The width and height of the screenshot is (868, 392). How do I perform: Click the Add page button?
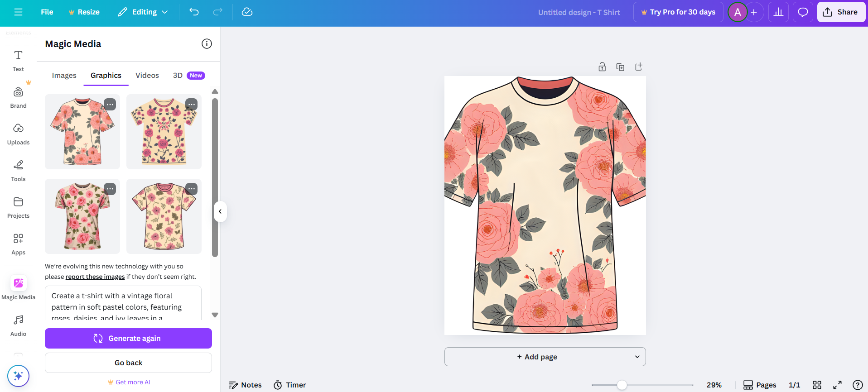pyautogui.click(x=537, y=357)
